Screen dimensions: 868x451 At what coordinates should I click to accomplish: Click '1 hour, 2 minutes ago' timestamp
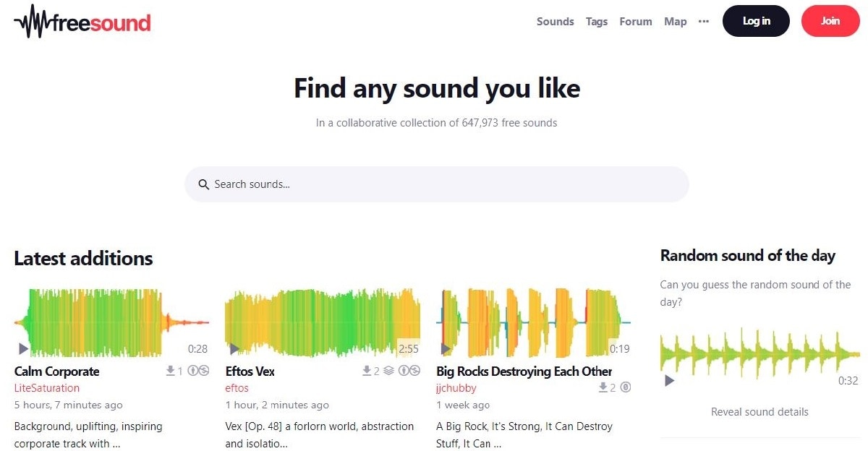277,405
